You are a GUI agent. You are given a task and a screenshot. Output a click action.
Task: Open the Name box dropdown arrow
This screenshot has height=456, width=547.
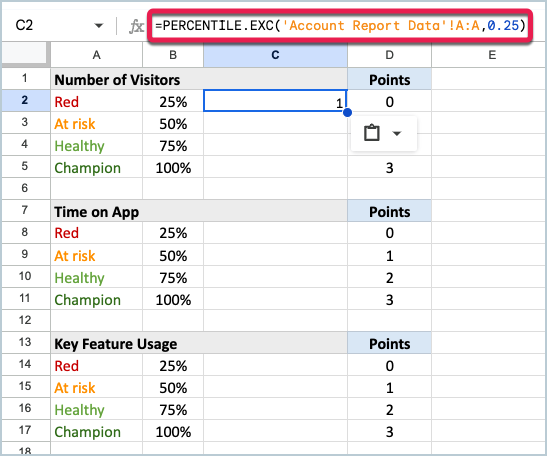[x=99, y=25]
